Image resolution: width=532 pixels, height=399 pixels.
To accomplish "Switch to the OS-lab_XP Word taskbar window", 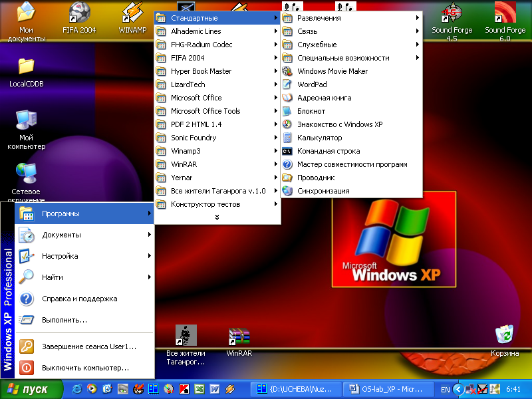I will (x=388, y=389).
